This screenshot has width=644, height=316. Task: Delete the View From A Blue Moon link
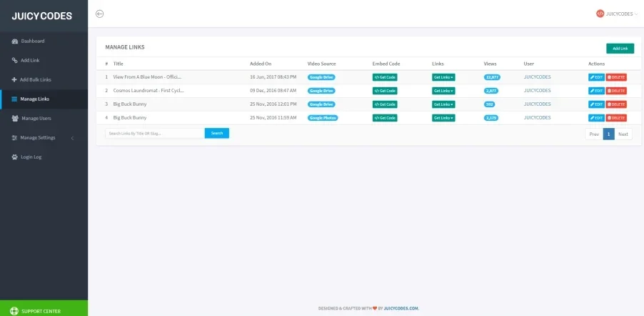616,77
